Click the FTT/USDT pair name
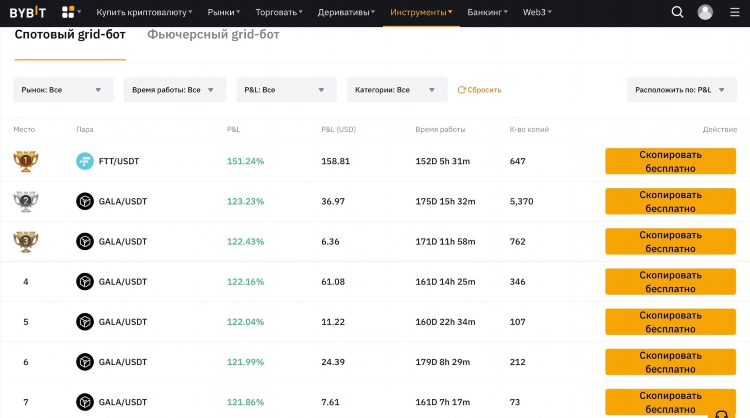Screen dimensions: 750x418 click(x=119, y=161)
